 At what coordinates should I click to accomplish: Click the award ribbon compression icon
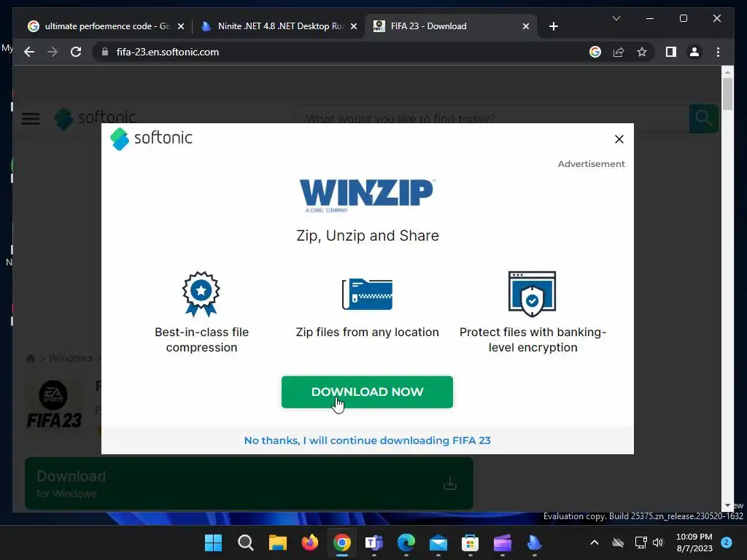[x=201, y=294]
